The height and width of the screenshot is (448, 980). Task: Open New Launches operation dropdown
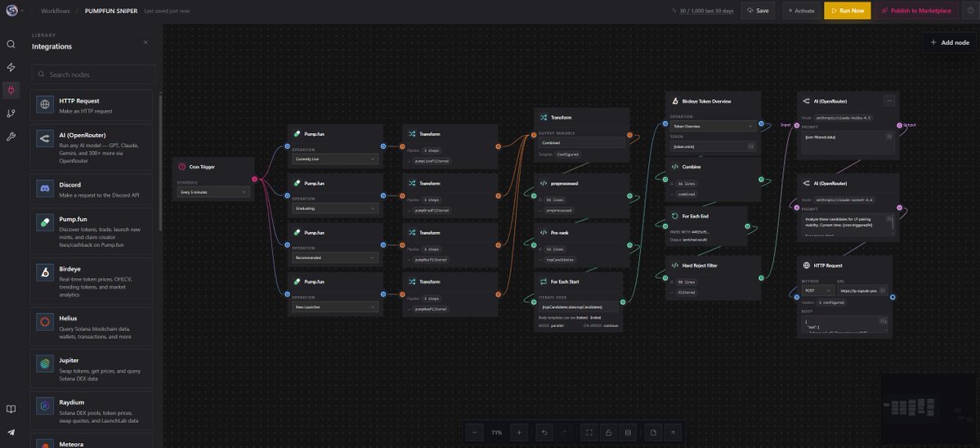click(x=336, y=307)
